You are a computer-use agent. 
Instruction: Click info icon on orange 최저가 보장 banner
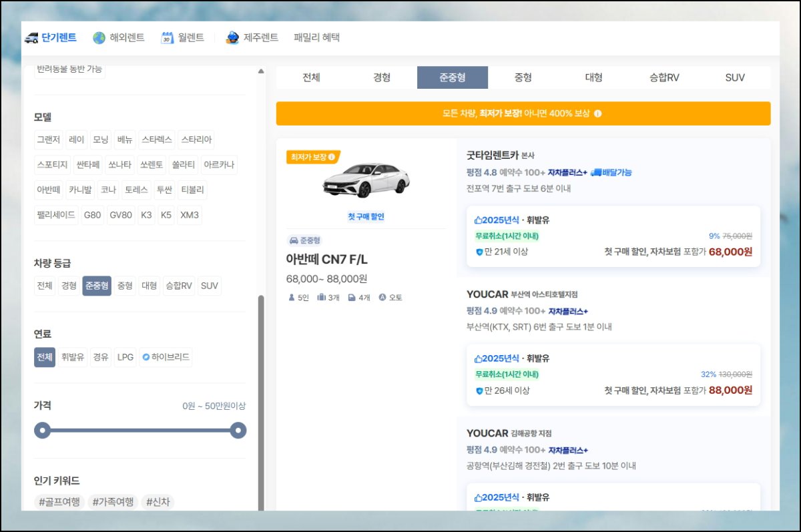pyautogui.click(x=597, y=113)
